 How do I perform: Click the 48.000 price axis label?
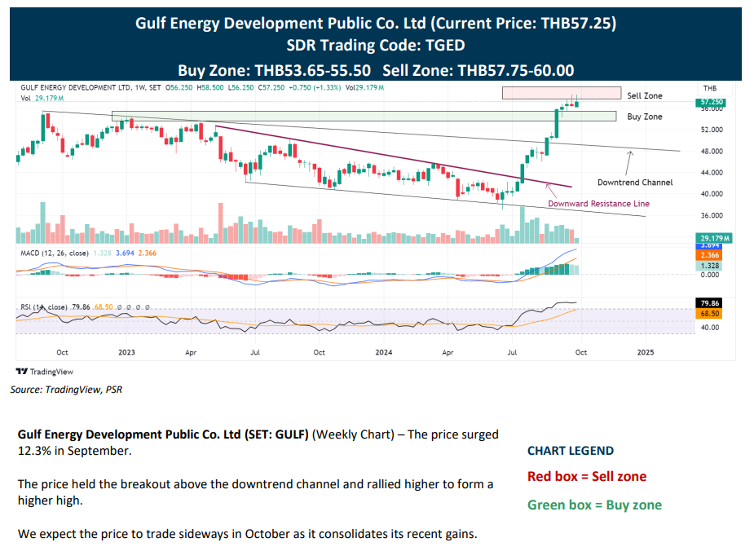pos(712,152)
